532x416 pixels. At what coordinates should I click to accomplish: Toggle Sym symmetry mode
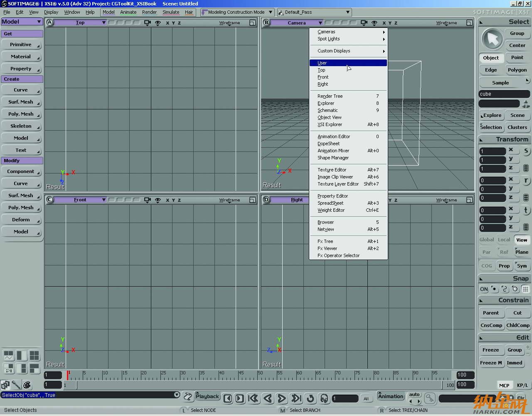pyautogui.click(x=522, y=266)
